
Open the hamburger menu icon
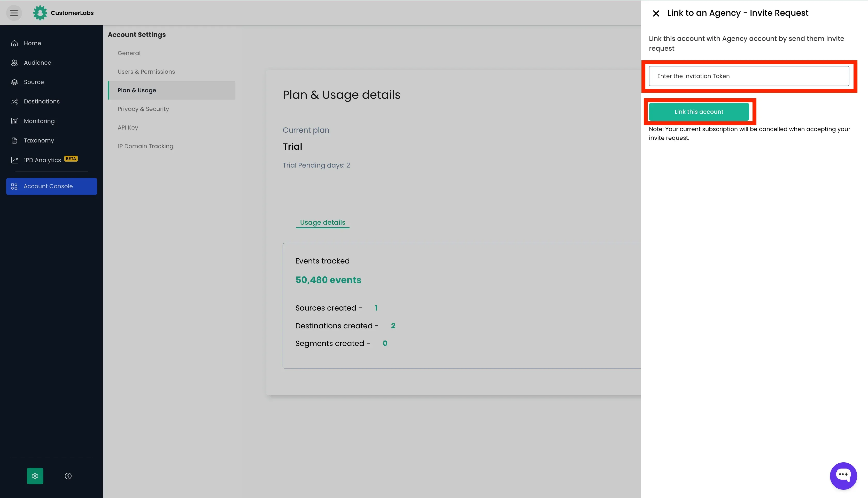(14, 13)
